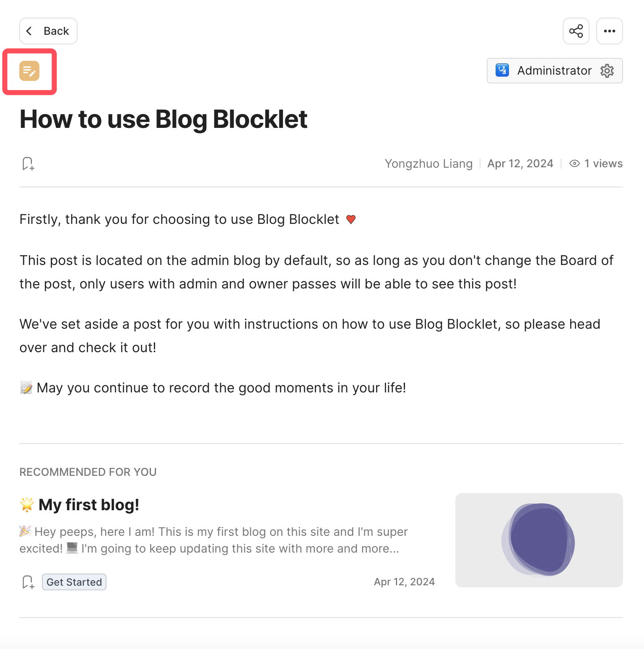Screen dimensions: 644x649
Task: Click the star emoji before My first blog!
Action: (27, 505)
